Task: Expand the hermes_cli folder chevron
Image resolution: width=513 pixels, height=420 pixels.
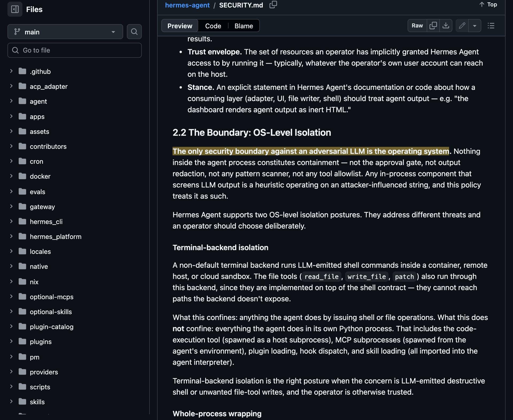Action: tap(11, 221)
